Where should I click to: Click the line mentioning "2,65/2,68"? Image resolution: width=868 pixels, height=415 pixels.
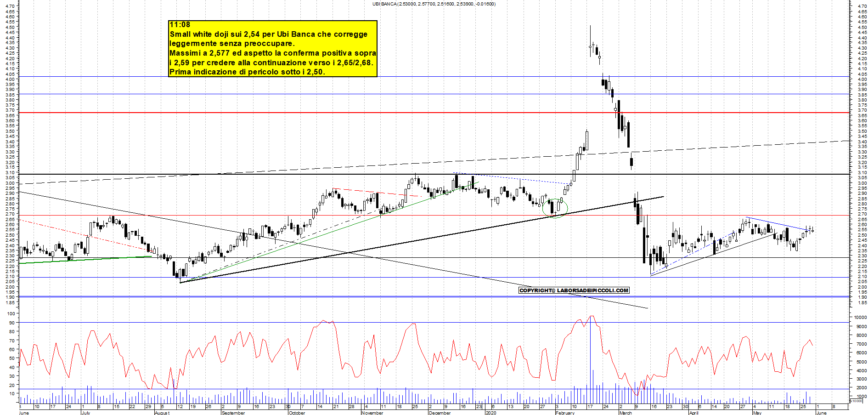coord(271,63)
